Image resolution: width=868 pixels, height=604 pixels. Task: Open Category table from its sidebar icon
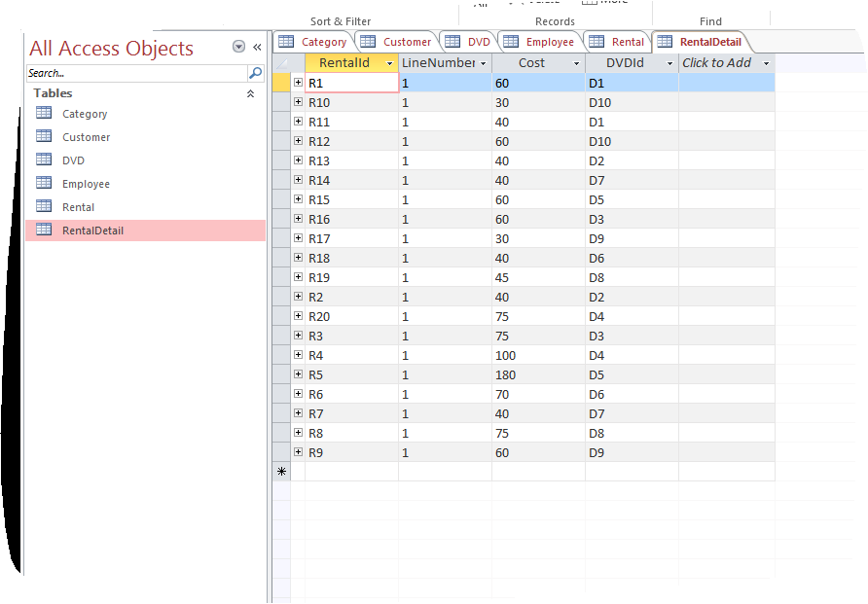(43, 113)
